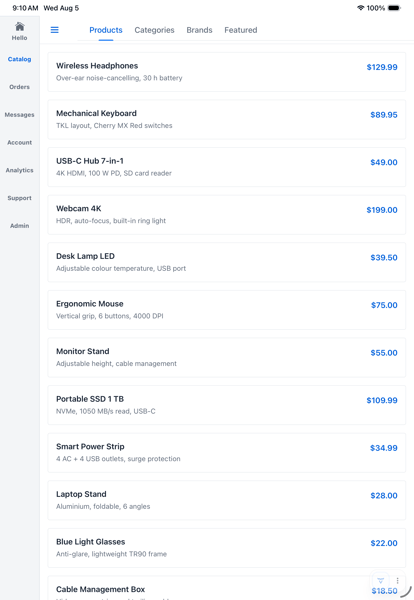This screenshot has height=600, width=414.
Task: Open Messages in the sidebar
Action: [x=20, y=115]
